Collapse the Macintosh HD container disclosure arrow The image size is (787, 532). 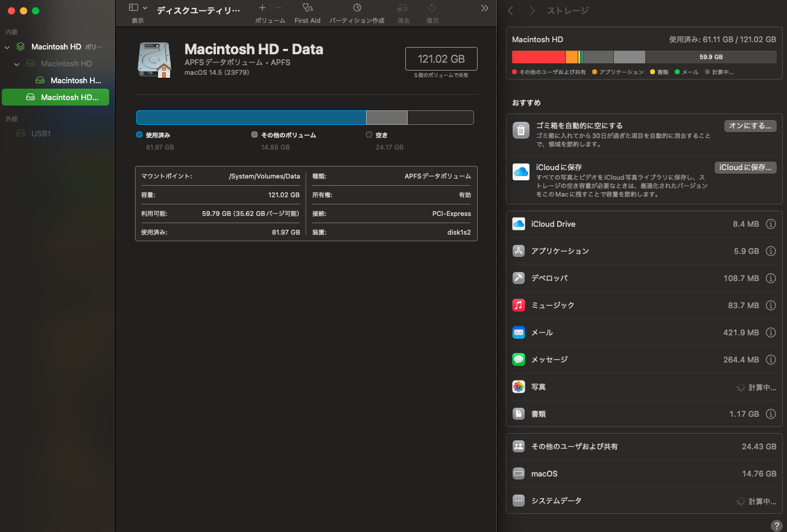pos(7,47)
